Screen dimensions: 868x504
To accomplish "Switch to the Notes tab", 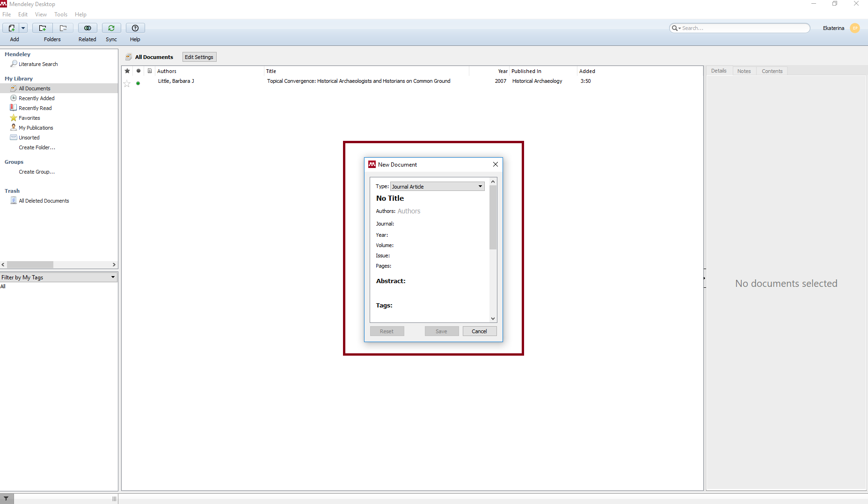I will pyautogui.click(x=744, y=71).
